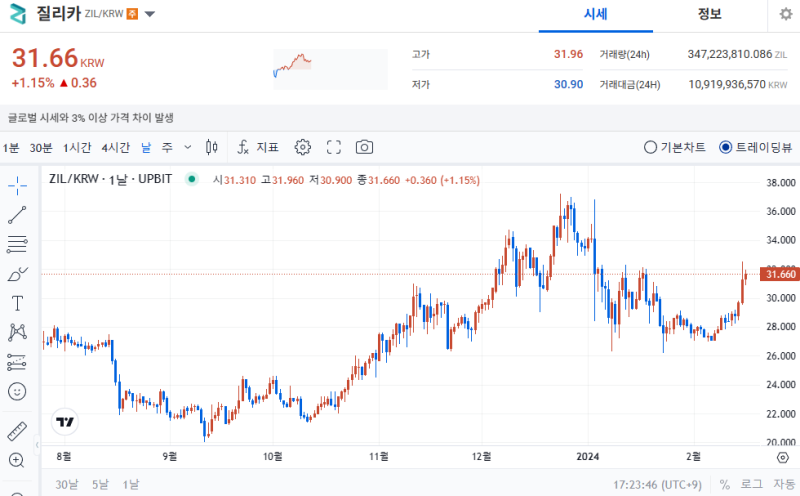The image size is (800, 496).
Task: Click the 고가 value 31.96
Action: [568, 54]
